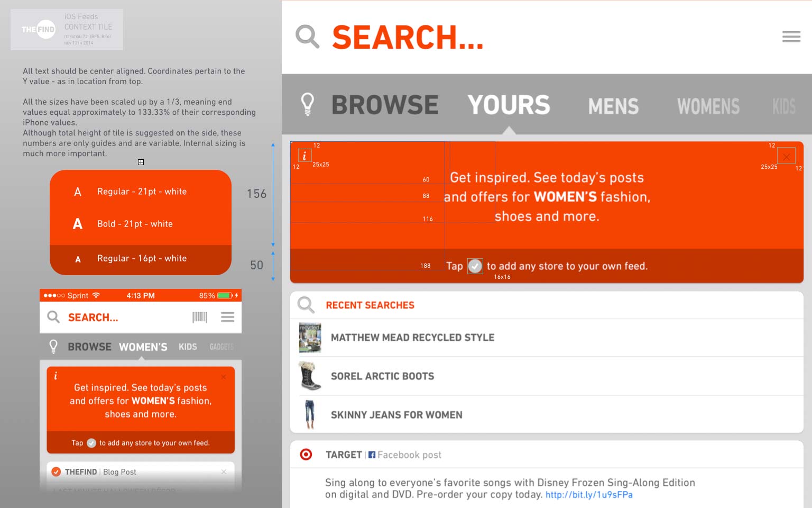This screenshot has width=812, height=508.
Task: Select BROWSE in the phone mockup
Action: (89, 347)
